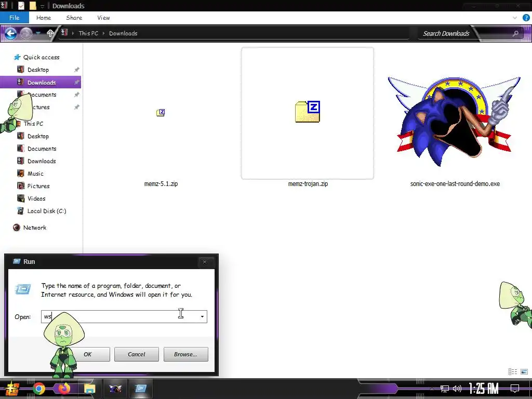
Task: Select Network in navigation pane
Action: 35,228
